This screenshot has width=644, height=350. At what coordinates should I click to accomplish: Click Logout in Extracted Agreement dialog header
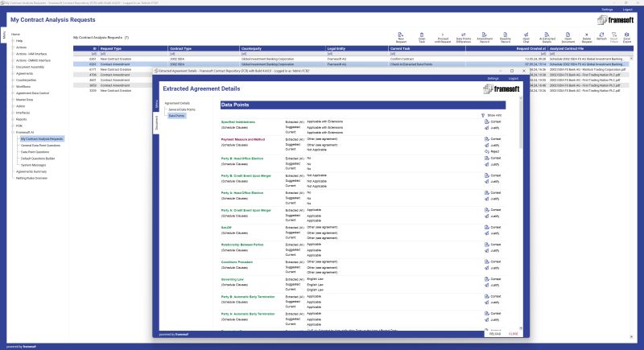click(514, 78)
